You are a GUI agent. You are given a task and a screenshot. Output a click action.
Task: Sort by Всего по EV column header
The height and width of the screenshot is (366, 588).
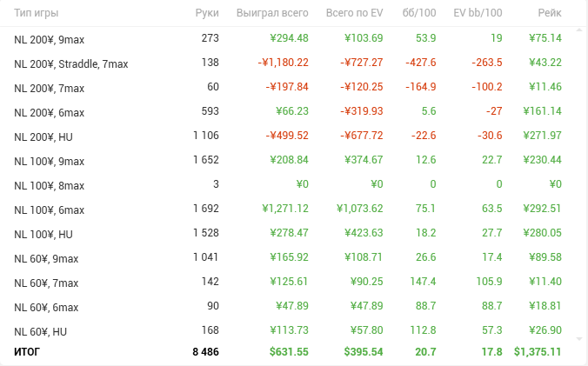354,14
